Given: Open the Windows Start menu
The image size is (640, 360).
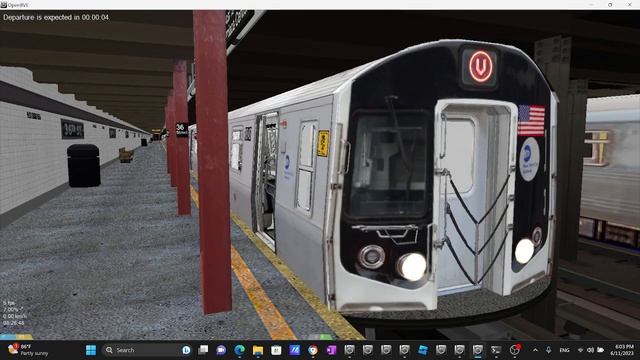Looking at the screenshot, I should pos(91,350).
